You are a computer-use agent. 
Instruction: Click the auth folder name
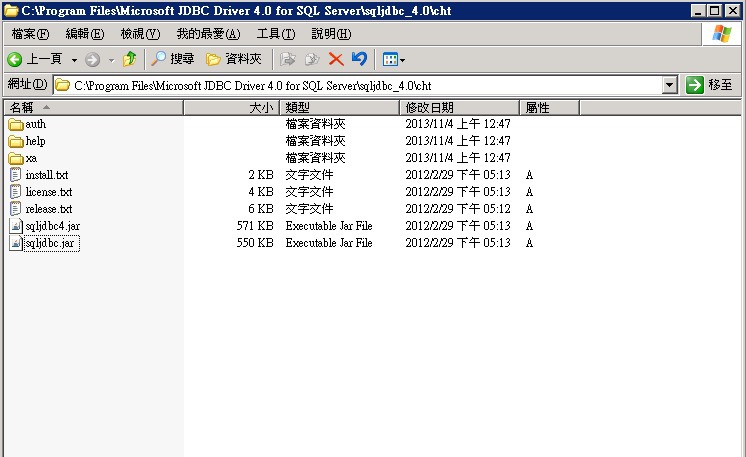(36, 124)
